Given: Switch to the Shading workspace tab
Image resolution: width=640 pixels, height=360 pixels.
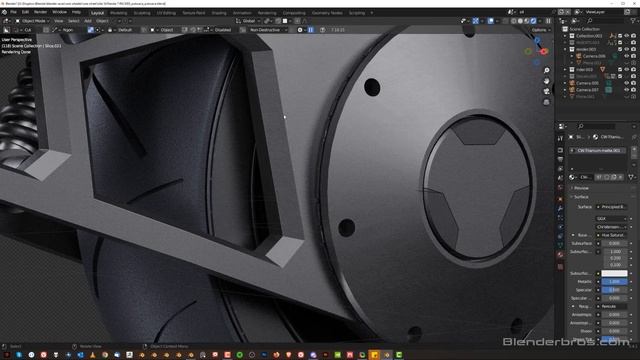Looking at the screenshot, I should tap(219, 13).
